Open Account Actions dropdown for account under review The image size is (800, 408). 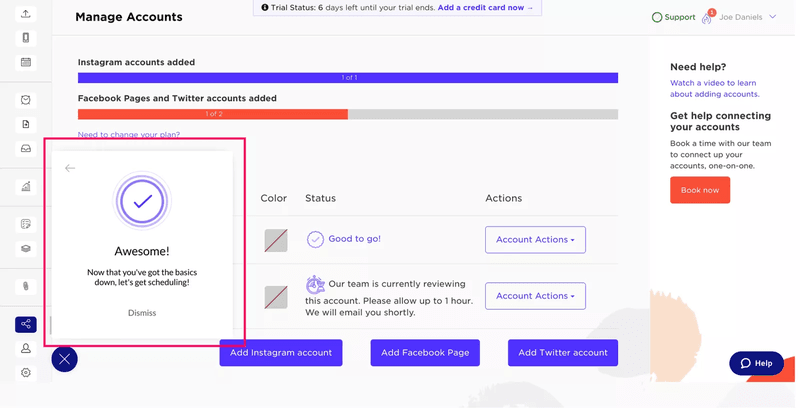point(535,296)
